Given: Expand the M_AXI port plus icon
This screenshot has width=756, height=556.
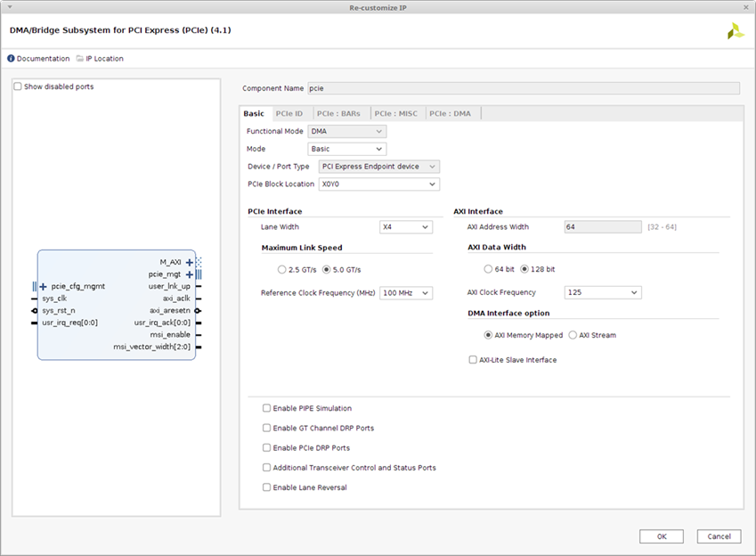Looking at the screenshot, I should [x=189, y=262].
